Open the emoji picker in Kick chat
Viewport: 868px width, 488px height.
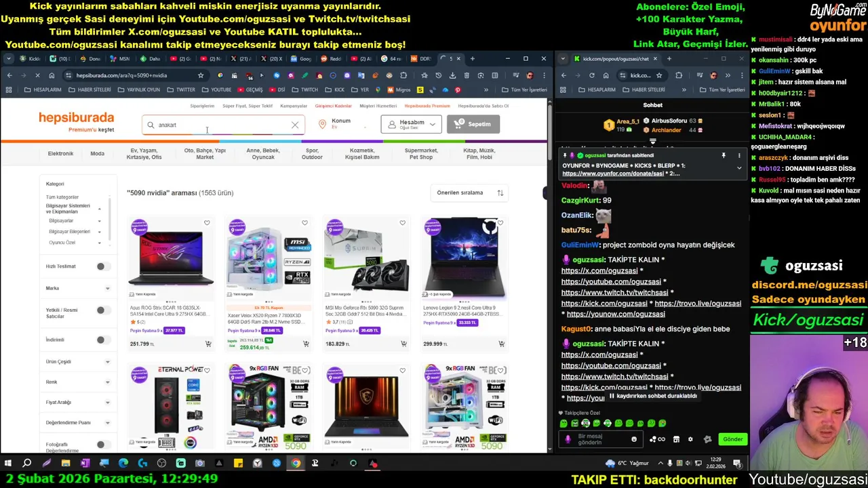tap(634, 439)
